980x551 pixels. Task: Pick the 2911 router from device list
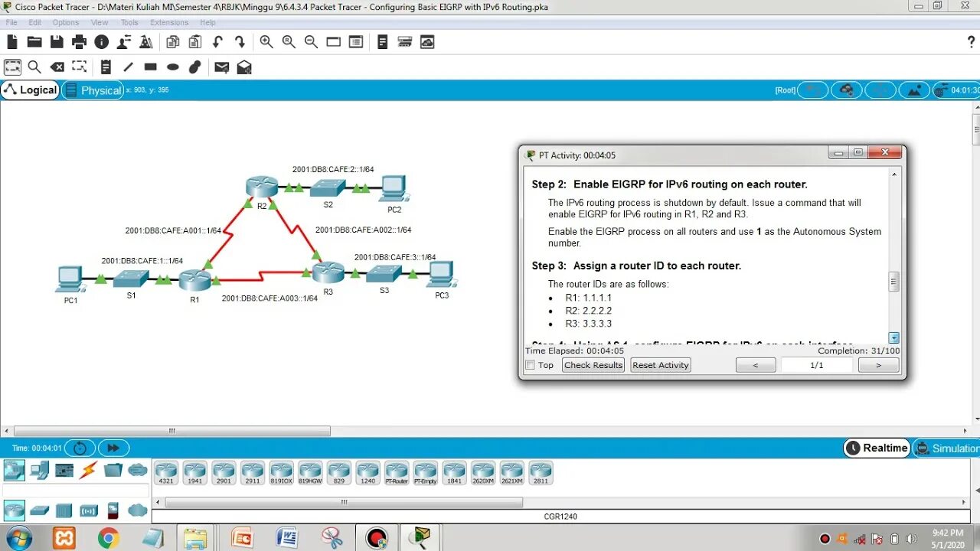(252, 473)
